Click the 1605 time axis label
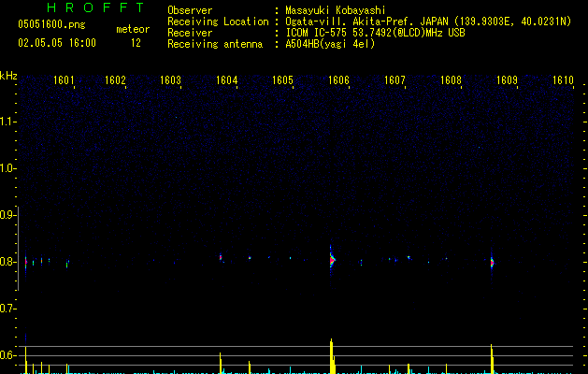This screenshot has height=374, width=588. [282, 80]
